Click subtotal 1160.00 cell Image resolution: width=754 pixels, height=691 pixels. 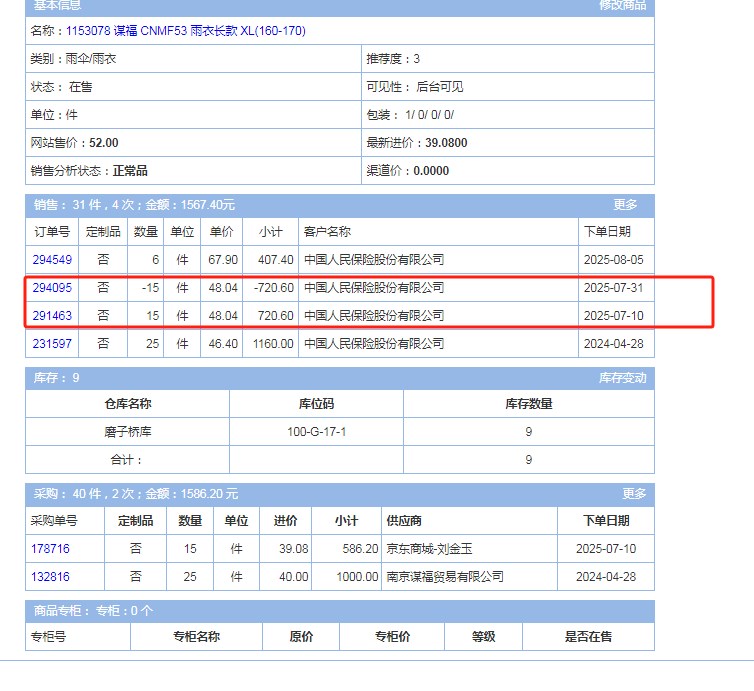coord(271,343)
